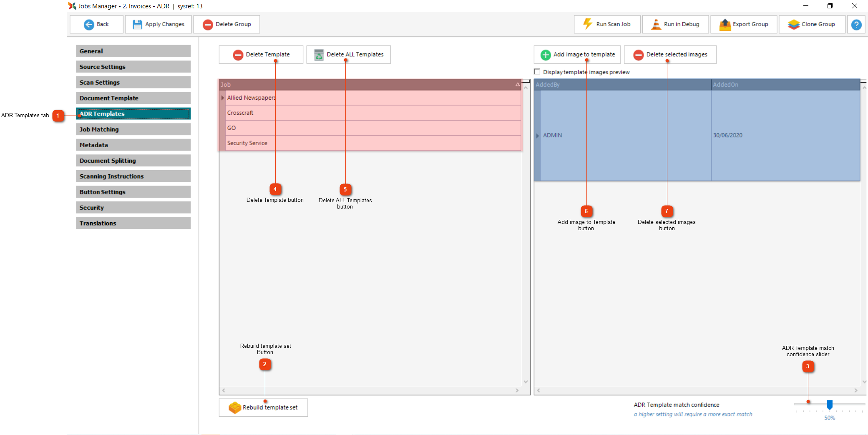Open the Job Matching section
This screenshot has width=868, height=435.
133,129
